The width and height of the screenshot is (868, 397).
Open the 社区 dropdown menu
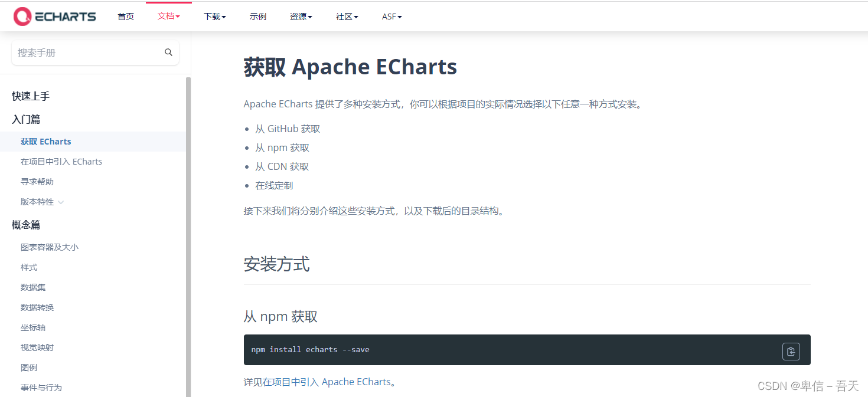(x=347, y=17)
